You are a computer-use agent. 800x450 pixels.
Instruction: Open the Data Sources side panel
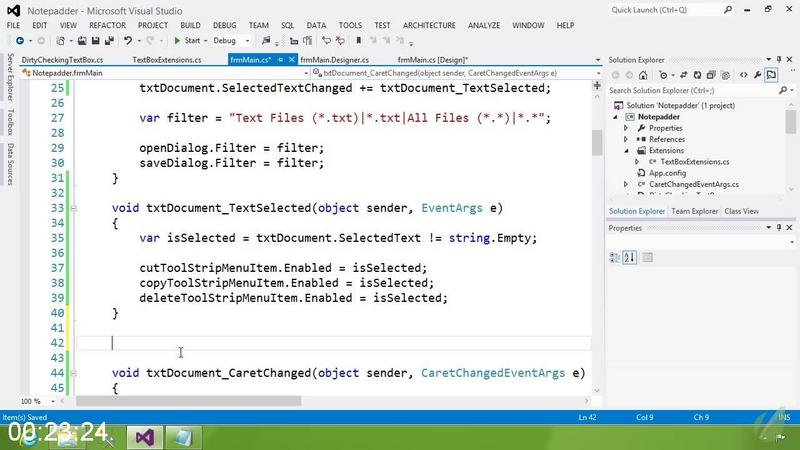pos(10,164)
